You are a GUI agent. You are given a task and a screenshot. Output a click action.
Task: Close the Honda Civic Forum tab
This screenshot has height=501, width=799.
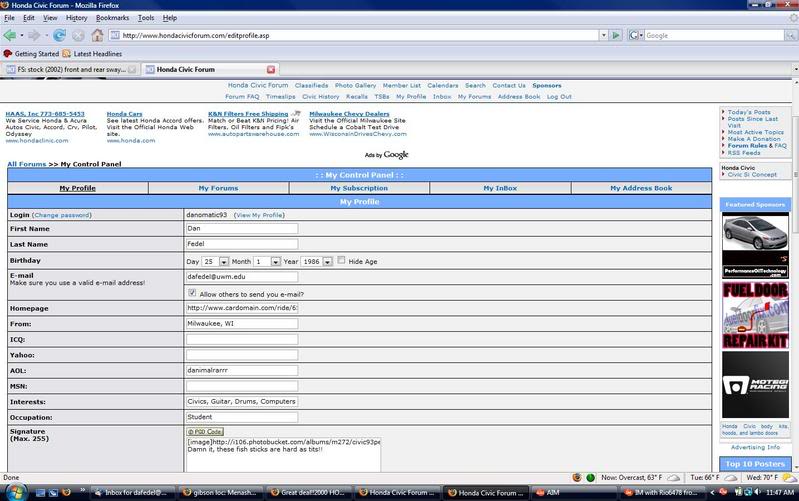click(271, 69)
